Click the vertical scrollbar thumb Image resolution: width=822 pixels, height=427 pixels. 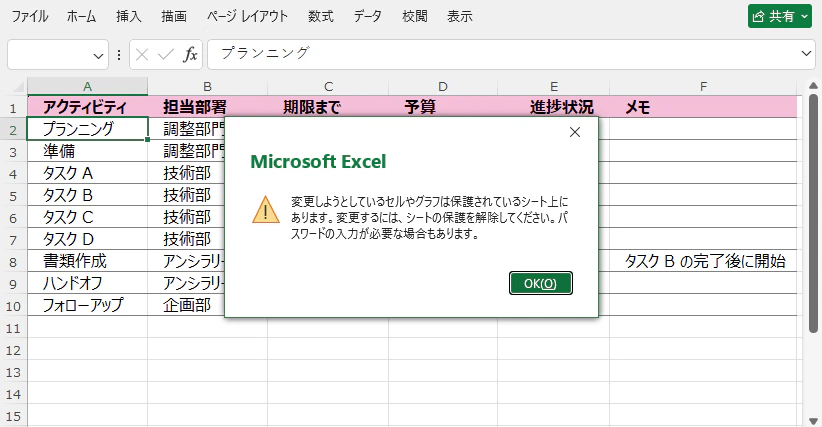(813, 213)
